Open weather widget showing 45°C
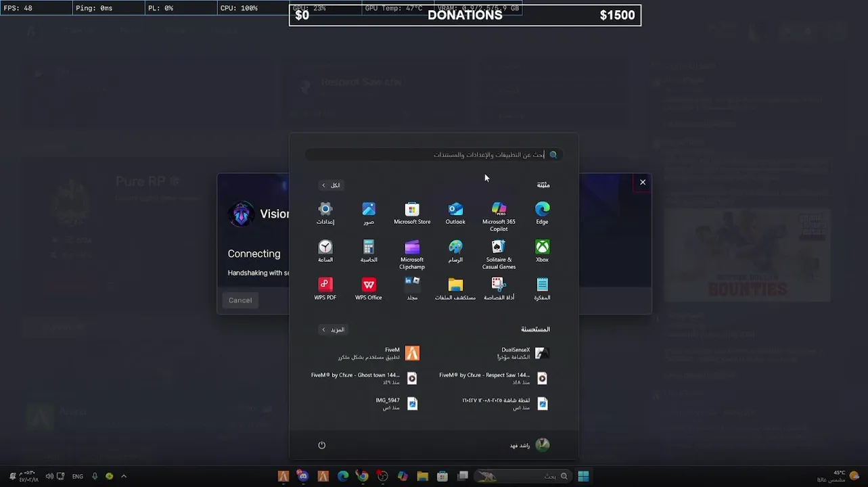The width and height of the screenshot is (868, 487). pyautogui.click(x=838, y=476)
